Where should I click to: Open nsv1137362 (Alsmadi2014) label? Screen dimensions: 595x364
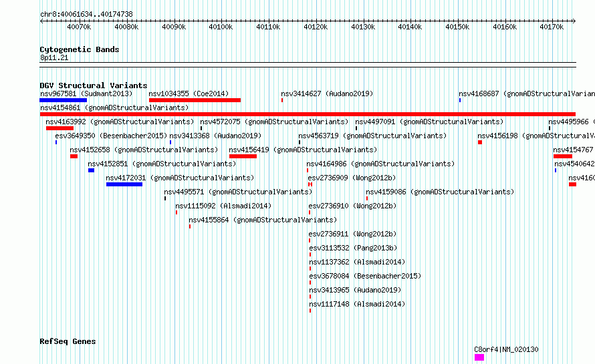pos(357,262)
